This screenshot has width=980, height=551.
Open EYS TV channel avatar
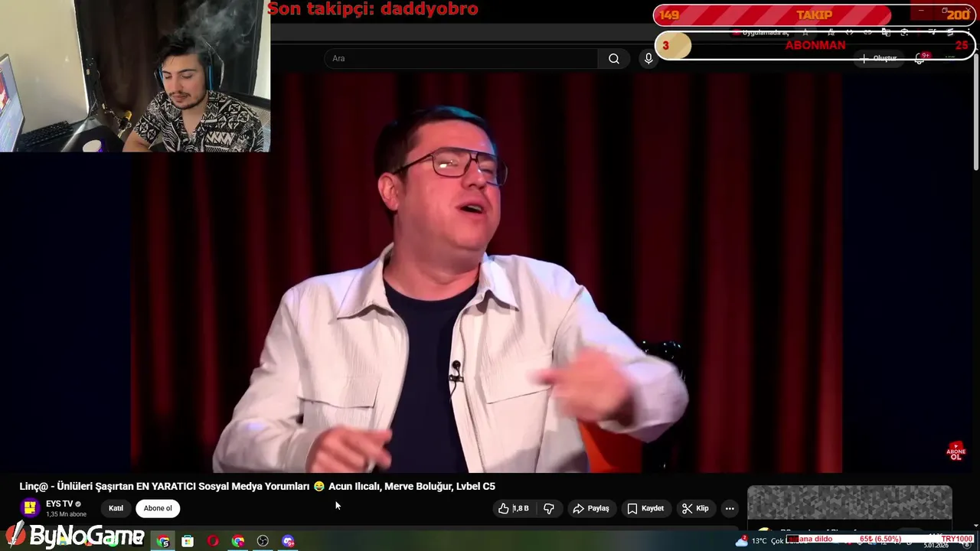coord(30,508)
